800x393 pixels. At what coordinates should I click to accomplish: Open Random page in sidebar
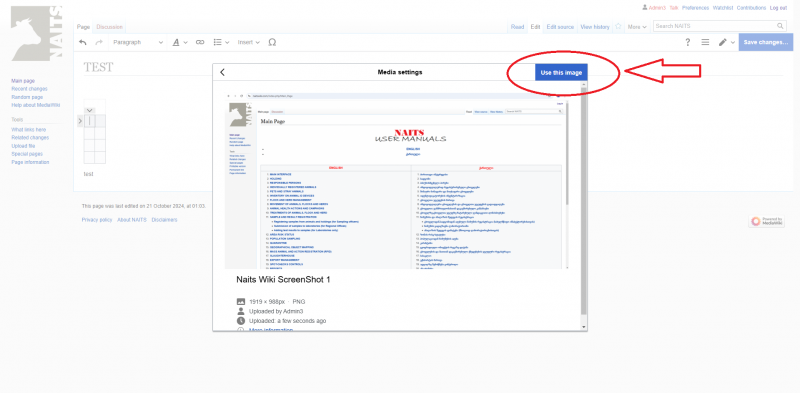pos(27,97)
